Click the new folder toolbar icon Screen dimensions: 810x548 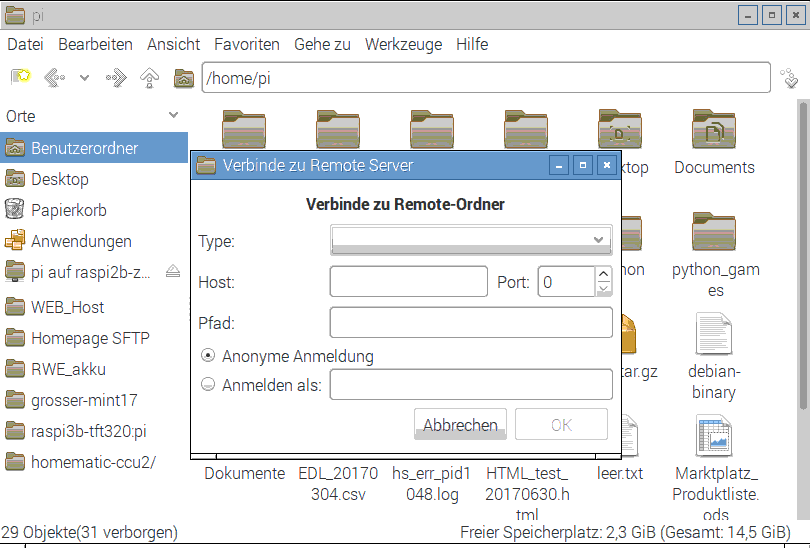pos(20,78)
